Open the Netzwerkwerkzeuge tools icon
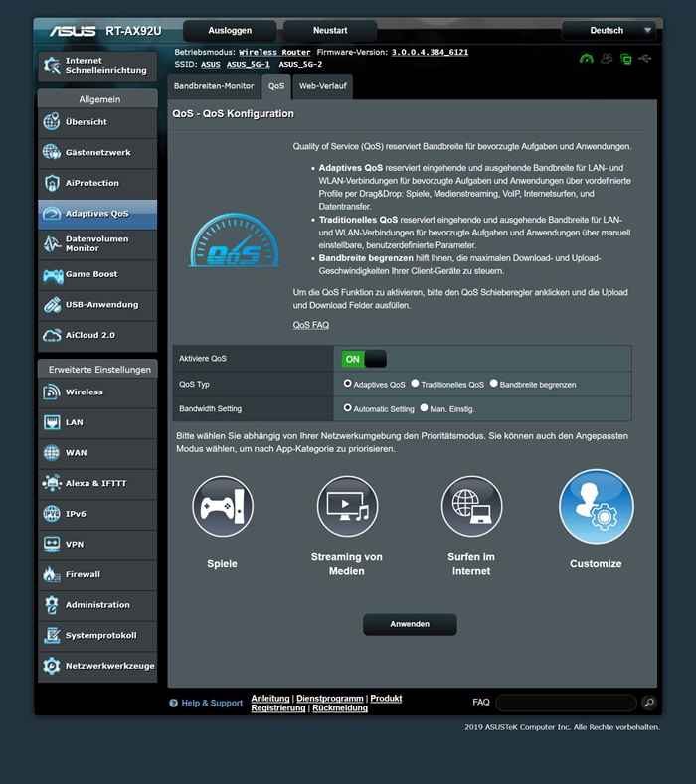696x784 pixels. [x=52, y=666]
